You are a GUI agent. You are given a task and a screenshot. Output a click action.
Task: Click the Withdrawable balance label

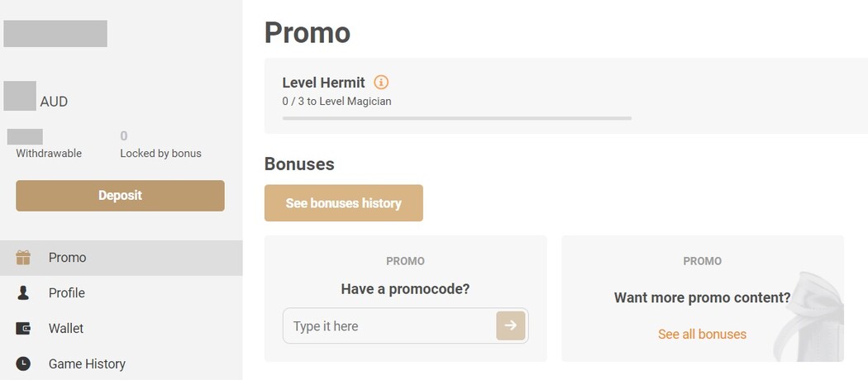[x=49, y=154]
